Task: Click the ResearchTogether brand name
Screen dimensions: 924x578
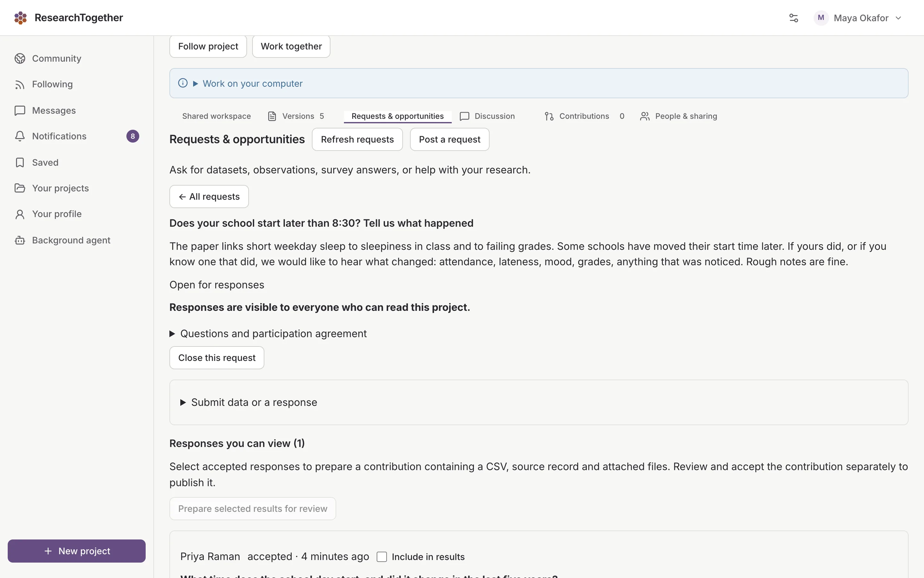Action: coord(79,18)
